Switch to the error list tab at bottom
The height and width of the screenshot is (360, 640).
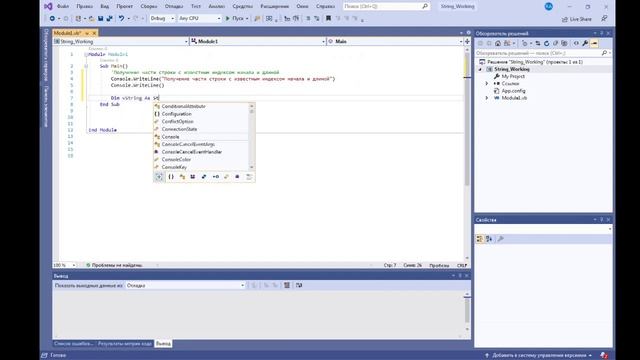(x=74, y=344)
